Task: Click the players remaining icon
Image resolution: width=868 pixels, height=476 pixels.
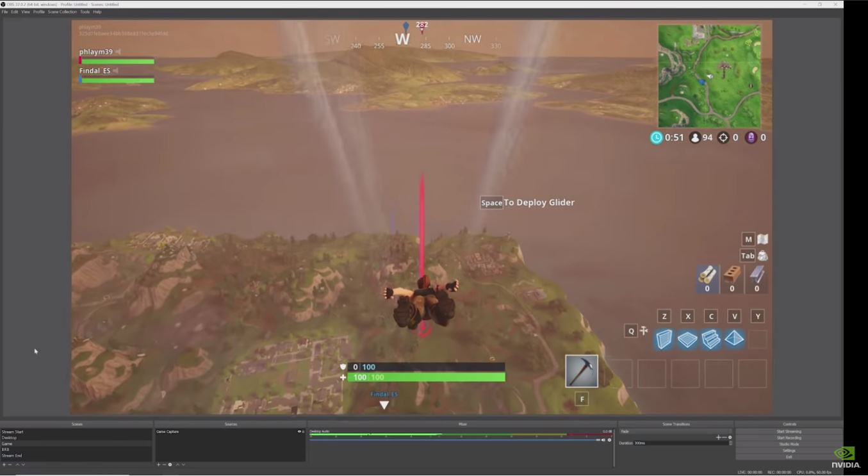Action: (695, 137)
